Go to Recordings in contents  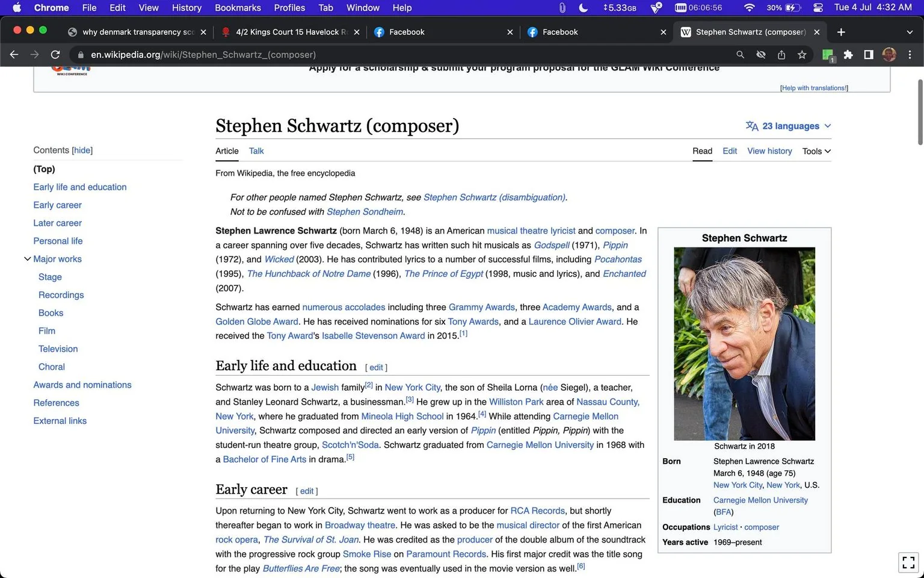(x=61, y=295)
